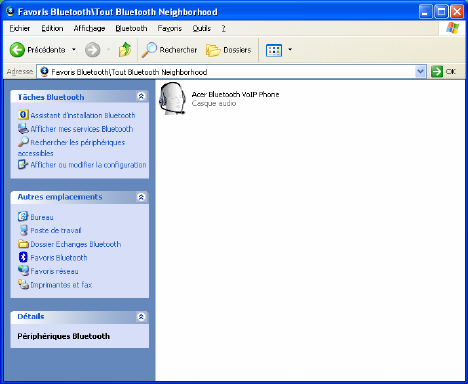Collapse the Autres emplacements panel
The image size is (468, 384).
[x=141, y=197]
